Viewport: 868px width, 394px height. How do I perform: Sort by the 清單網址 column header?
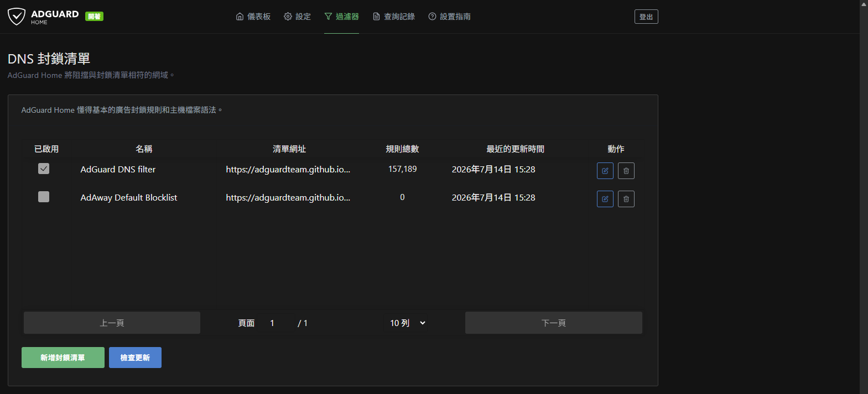pyautogui.click(x=289, y=149)
